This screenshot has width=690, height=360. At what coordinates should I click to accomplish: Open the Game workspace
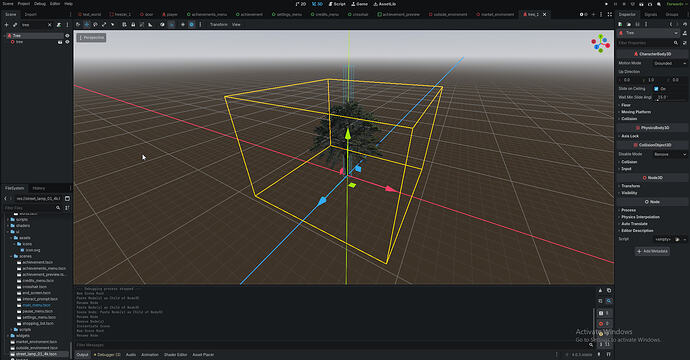click(360, 4)
